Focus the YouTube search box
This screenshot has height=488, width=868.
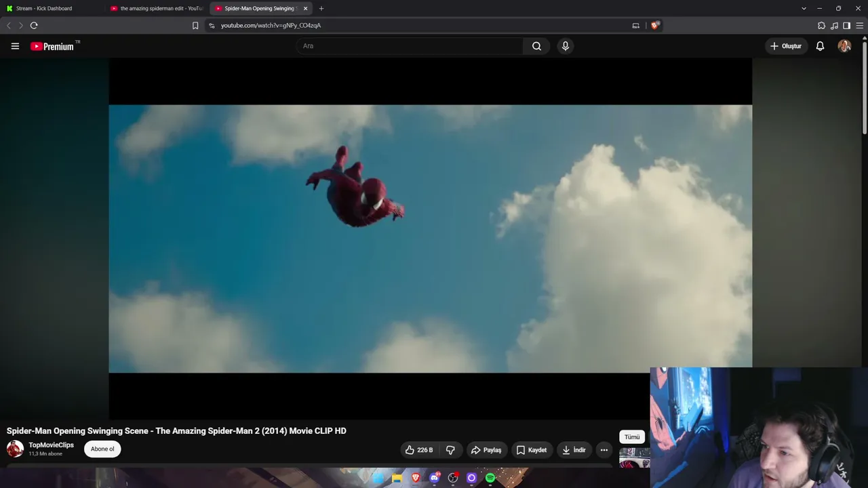(x=409, y=46)
